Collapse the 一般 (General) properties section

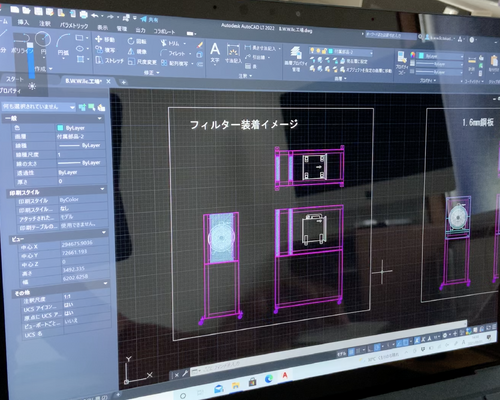coord(100,118)
